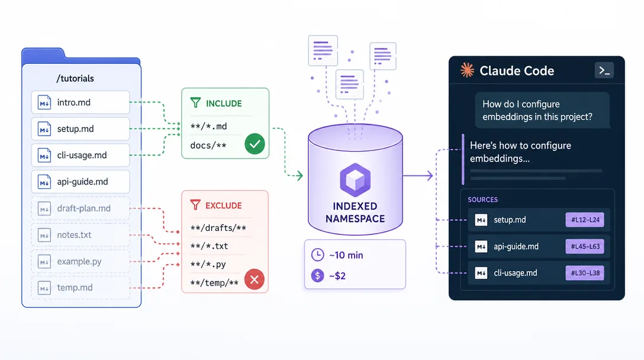The width and height of the screenshot is (644, 360).
Task: Click the hexagon cube icon on the namespace
Action: [x=355, y=179]
